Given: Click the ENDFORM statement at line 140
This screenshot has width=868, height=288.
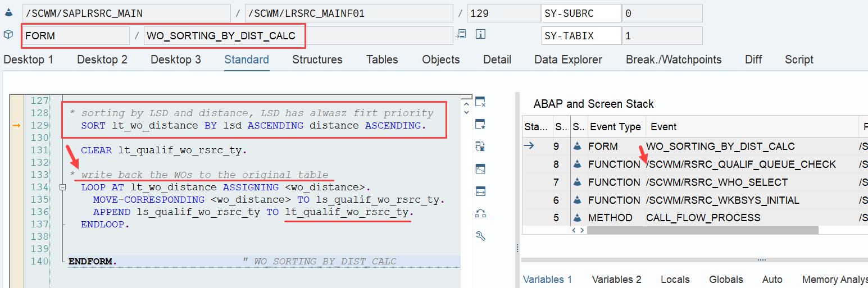Looking at the screenshot, I should 93,261.
